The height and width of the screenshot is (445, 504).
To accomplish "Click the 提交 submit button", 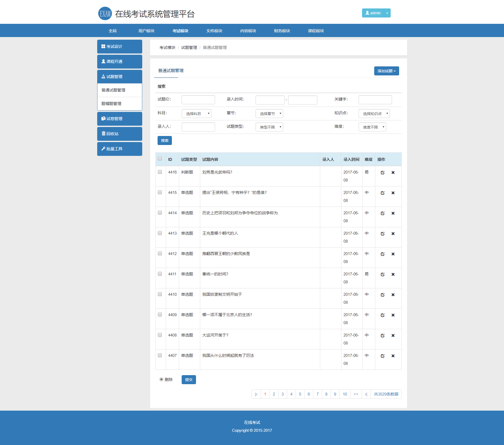I will [189, 380].
